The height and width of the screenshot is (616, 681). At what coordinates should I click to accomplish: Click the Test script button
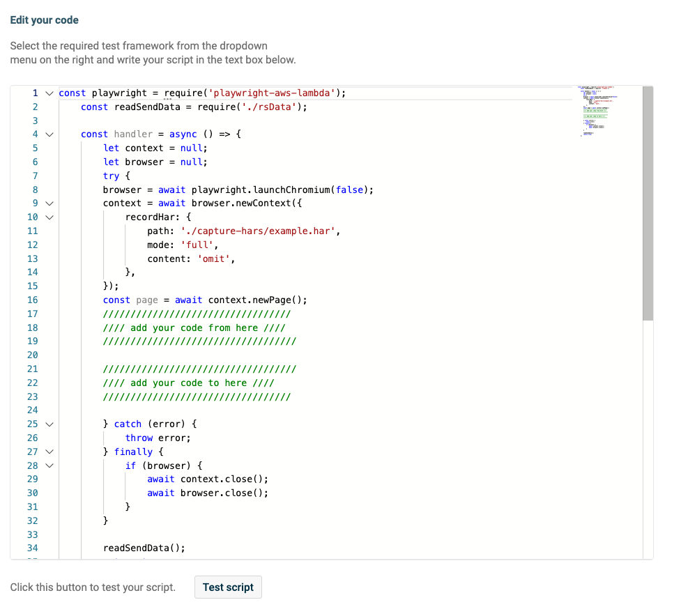[x=228, y=587]
